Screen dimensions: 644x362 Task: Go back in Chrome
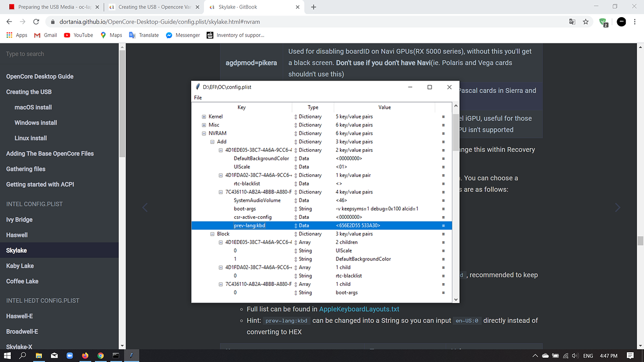(x=9, y=21)
